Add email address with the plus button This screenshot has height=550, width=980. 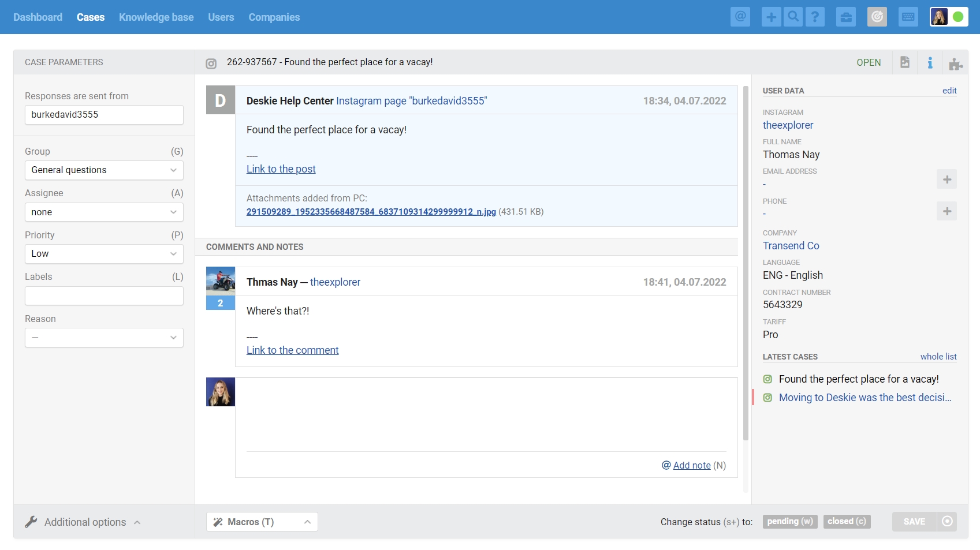click(947, 179)
